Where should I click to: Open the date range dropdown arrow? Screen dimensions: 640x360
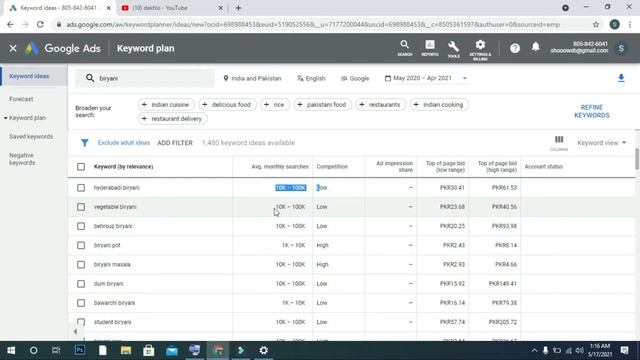pos(464,78)
